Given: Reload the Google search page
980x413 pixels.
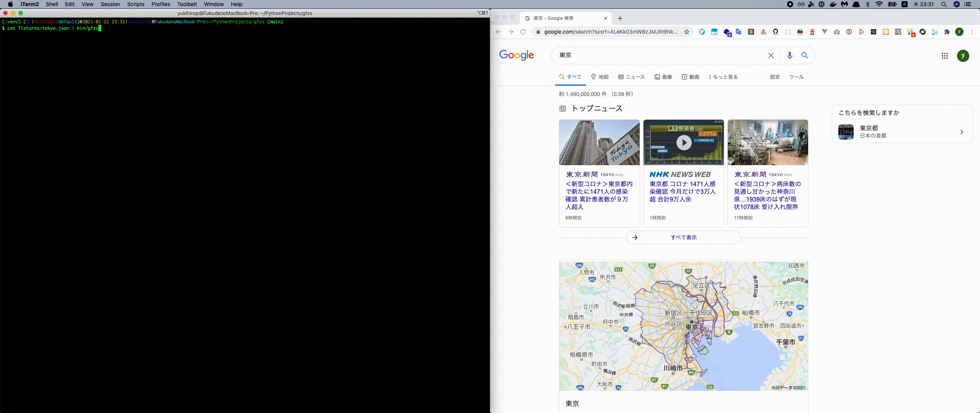Looking at the screenshot, I should (x=523, y=32).
